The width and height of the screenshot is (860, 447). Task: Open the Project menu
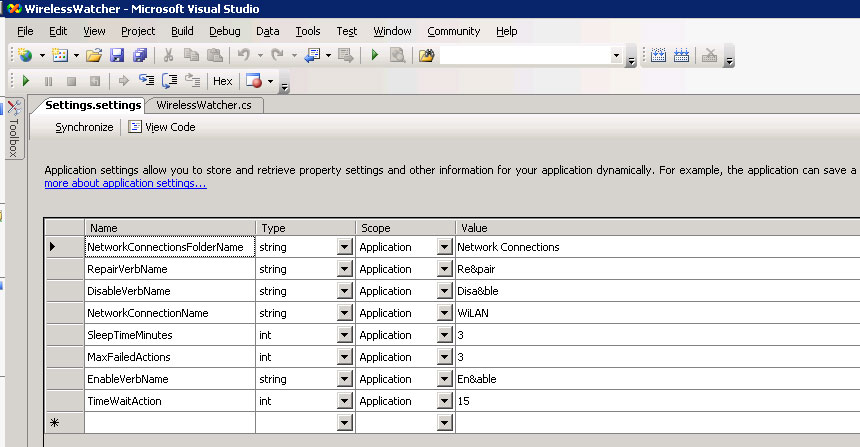138,31
